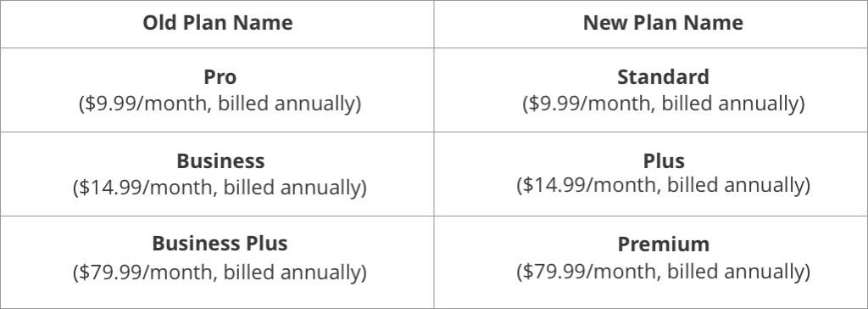The height and width of the screenshot is (309, 868).
Task: Click the old Business plan name
Action: point(220,161)
